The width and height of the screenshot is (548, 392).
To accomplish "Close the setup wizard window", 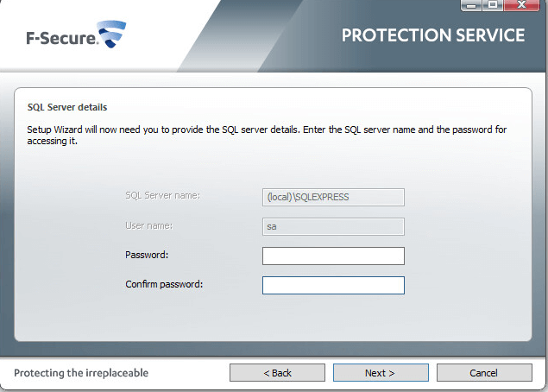I will (x=523, y=6).
